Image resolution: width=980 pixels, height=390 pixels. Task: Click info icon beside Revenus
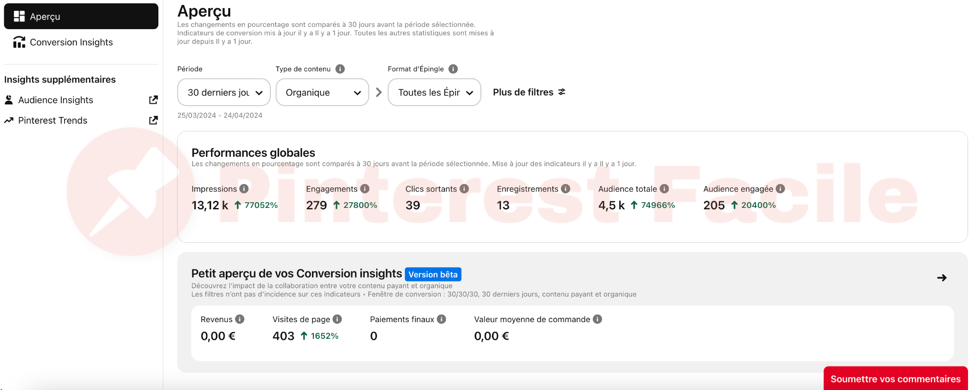(x=240, y=319)
